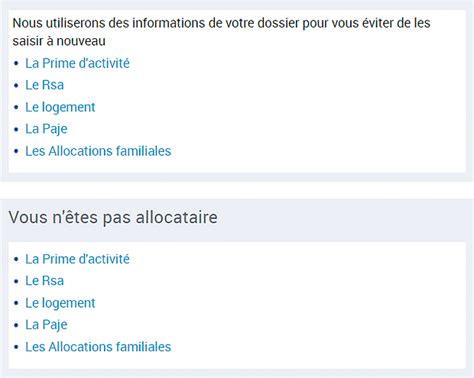Click bullet beside lower Le Rsa
Viewport: 474px width, 378px height.
coord(16,281)
